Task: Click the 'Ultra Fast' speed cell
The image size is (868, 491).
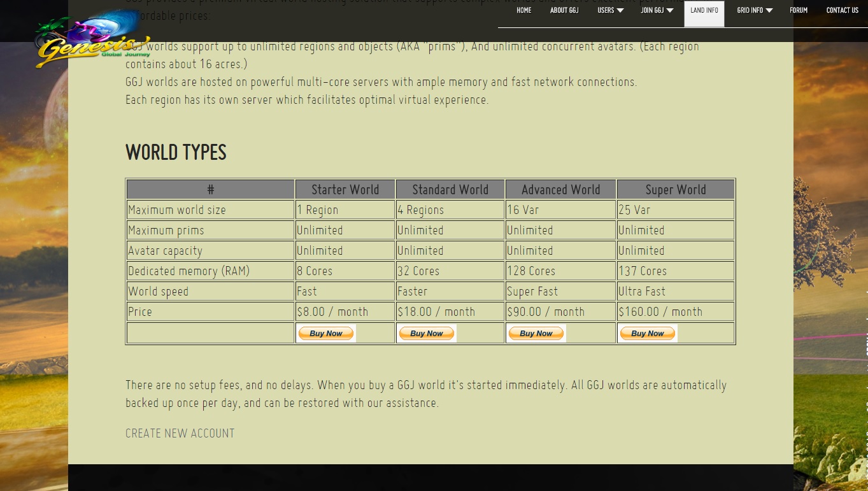Action: click(676, 291)
